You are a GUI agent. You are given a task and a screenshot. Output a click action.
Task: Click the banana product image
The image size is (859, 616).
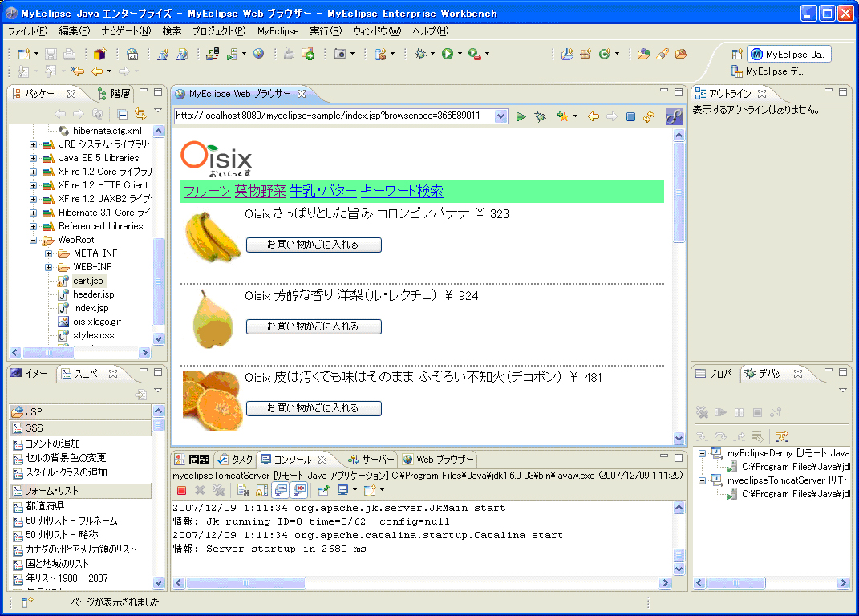213,236
